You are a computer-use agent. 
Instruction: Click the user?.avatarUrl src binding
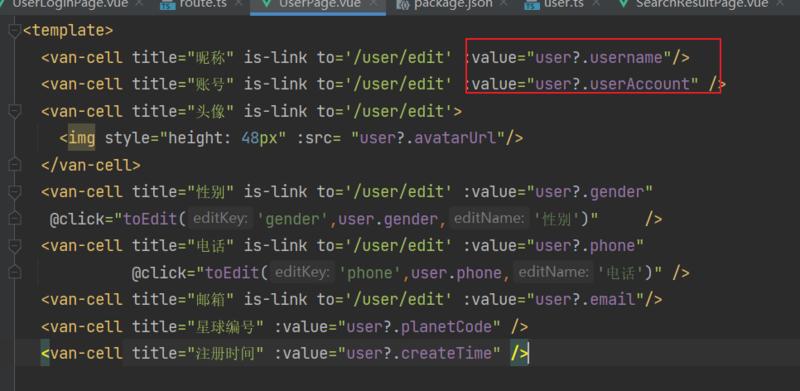tap(429, 138)
